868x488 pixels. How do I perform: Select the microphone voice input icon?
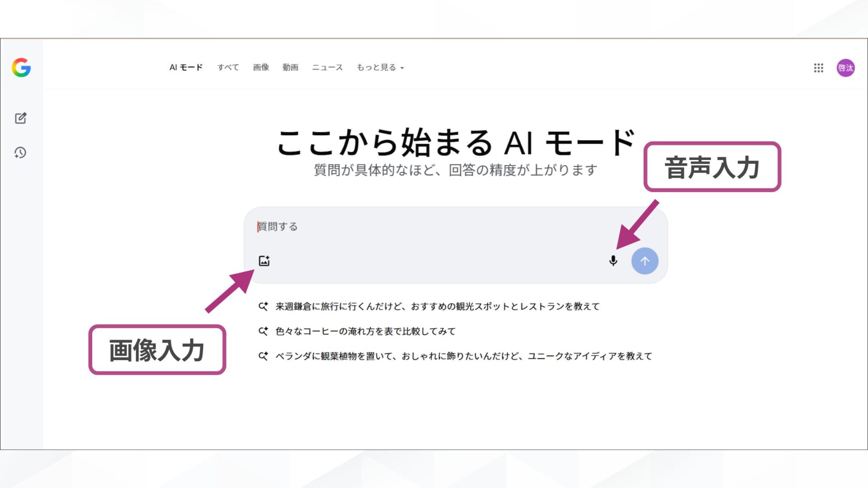click(x=613, y=260)
